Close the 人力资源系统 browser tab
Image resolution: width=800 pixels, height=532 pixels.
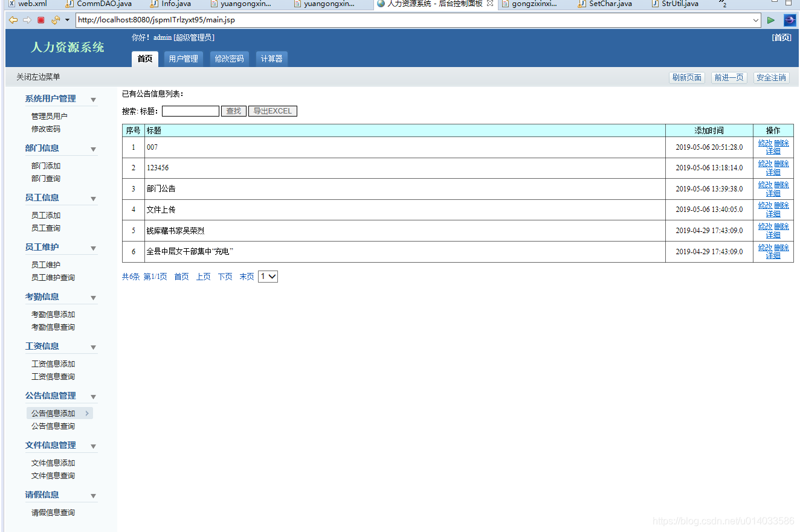click(490, 4)
